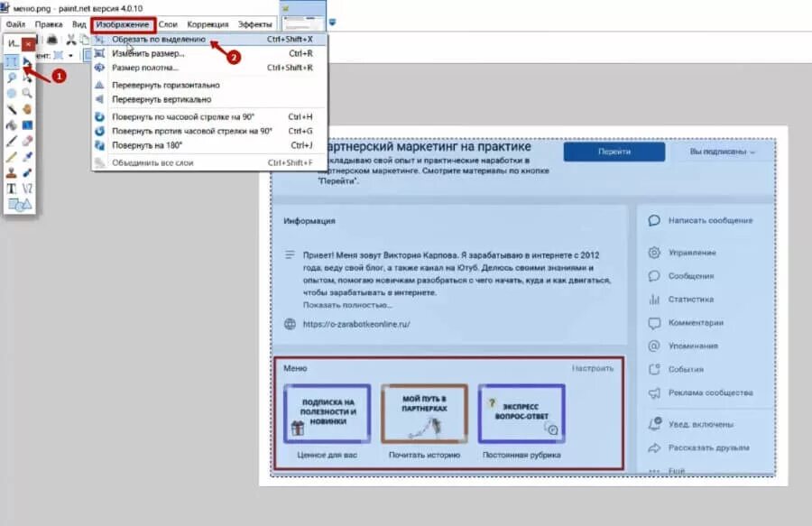The image size is (812, 526).
Task: Choose Повернуть на 180°
Action: [x=209, y=145]
